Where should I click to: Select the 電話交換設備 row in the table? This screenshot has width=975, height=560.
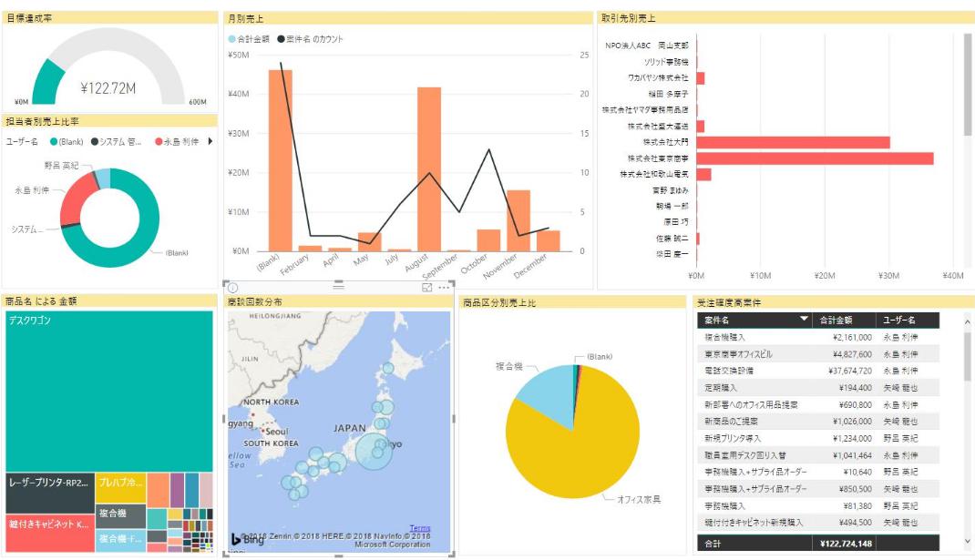tap(817, 371)
